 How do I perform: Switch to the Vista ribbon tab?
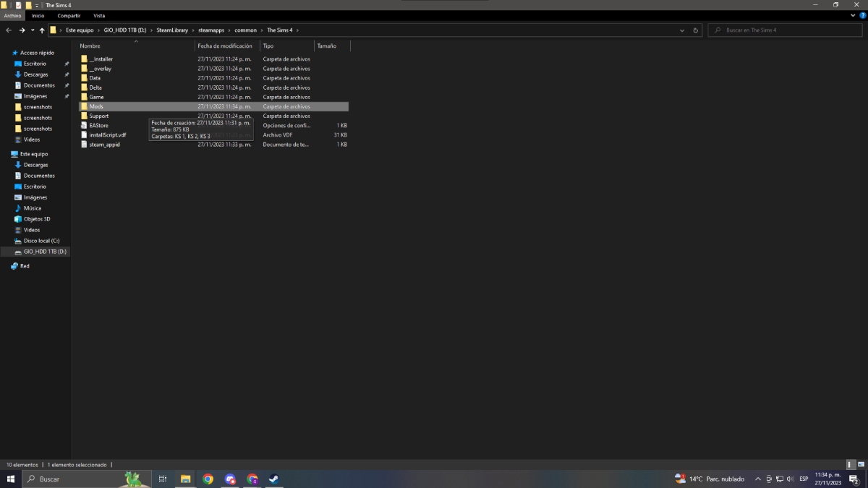coord(99,15)
